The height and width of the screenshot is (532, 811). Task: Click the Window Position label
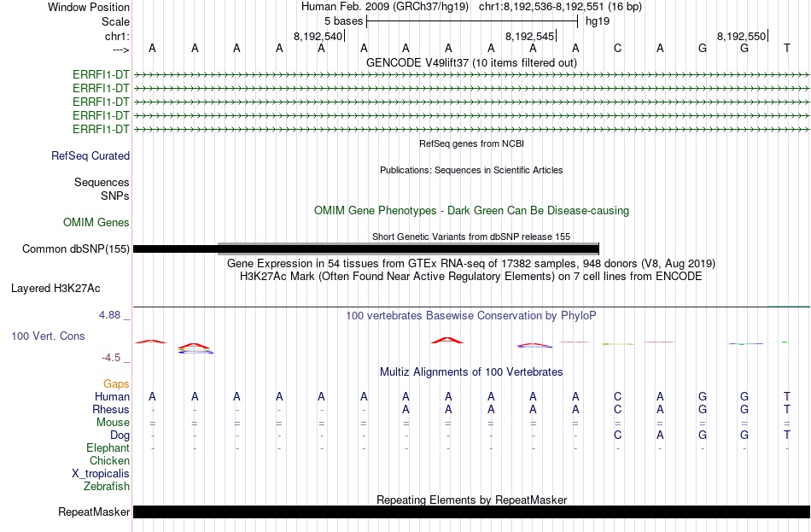[89, 7]
